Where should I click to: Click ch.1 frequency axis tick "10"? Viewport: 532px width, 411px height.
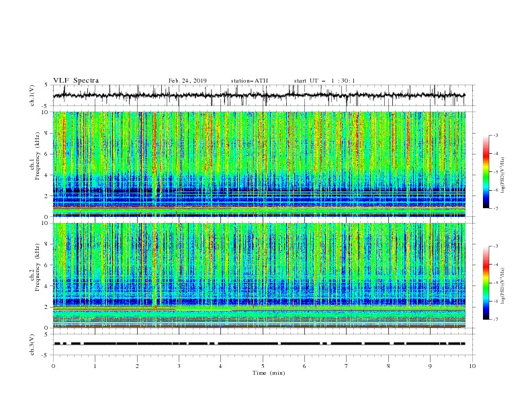[46, 112]
